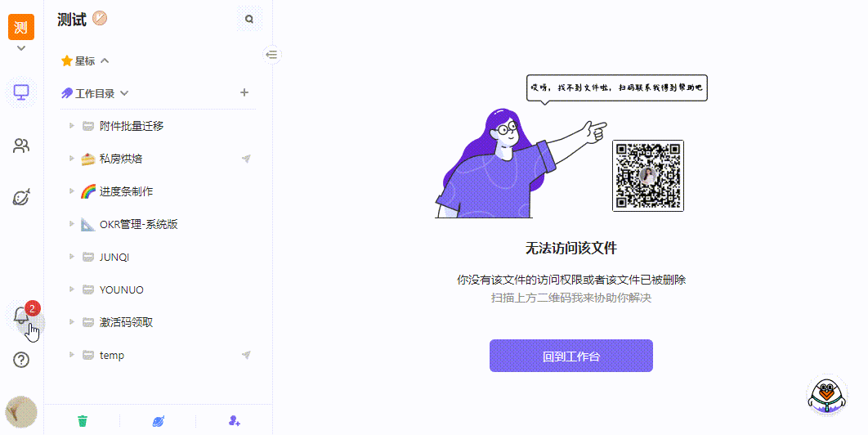Open the space switcher chevron under 测
This screenshot has width=868, height=435.
21,48
